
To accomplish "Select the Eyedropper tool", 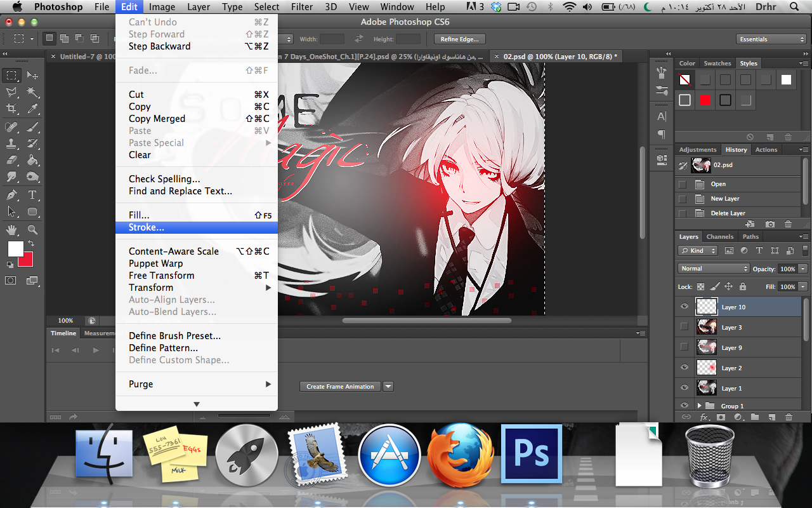I will pos(33,109).
